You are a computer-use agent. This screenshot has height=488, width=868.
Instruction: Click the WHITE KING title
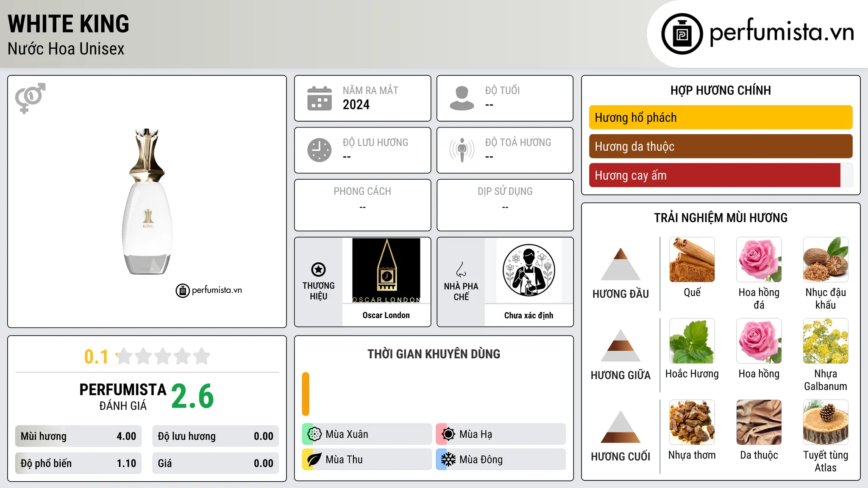click(x=68, y=24)
